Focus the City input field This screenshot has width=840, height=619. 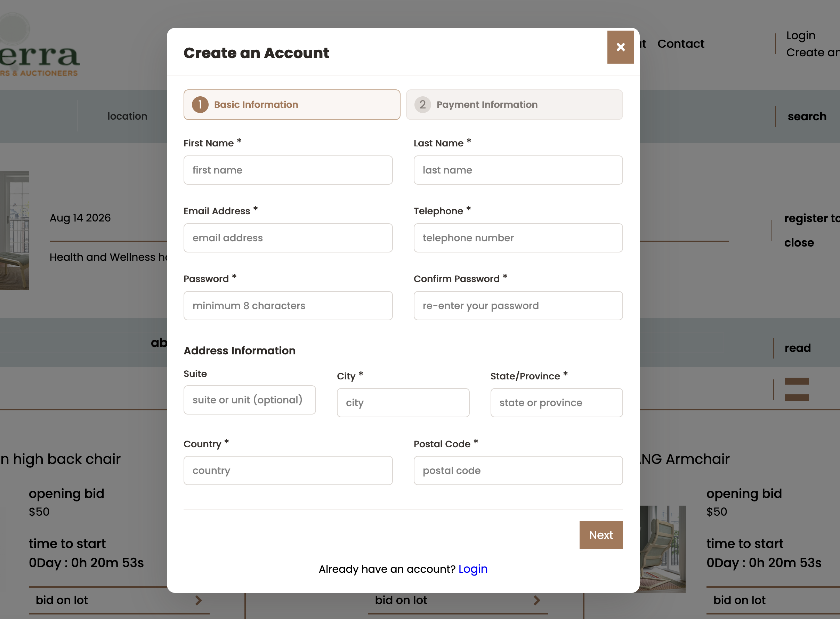[403, 403]
